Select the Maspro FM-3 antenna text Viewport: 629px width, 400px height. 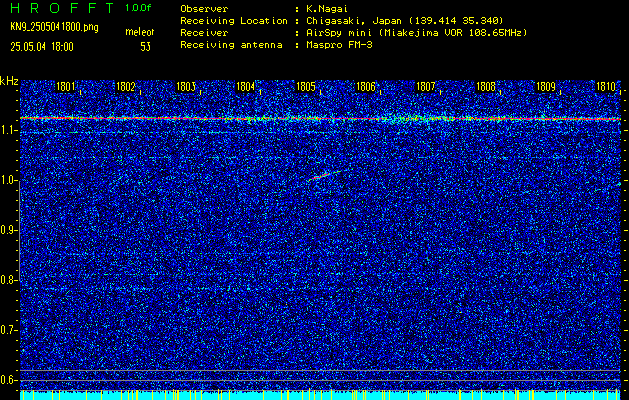tap(339, 45)
